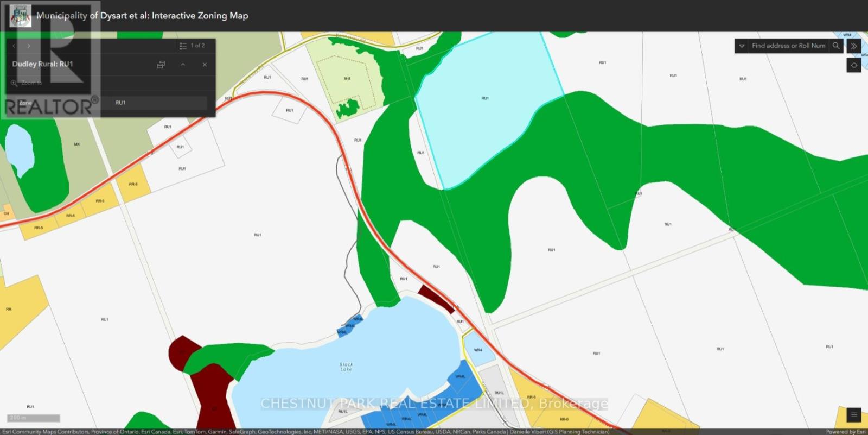Click the find my location button
Screen dimensions: 868x435
click(x=854, y=65)
